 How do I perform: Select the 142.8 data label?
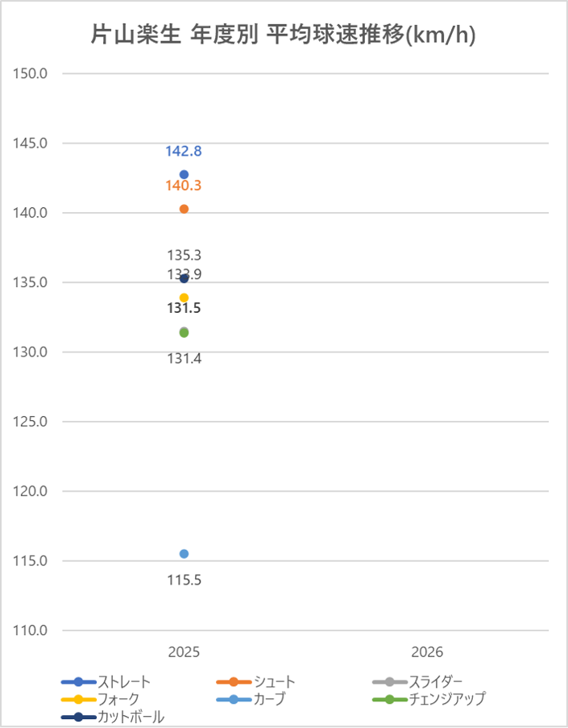point(184,152)
